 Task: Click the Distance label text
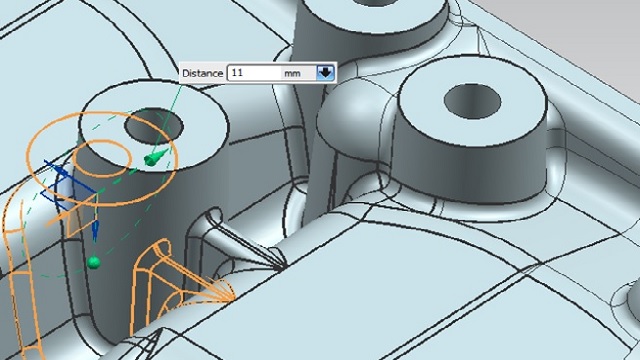[202, 73]
